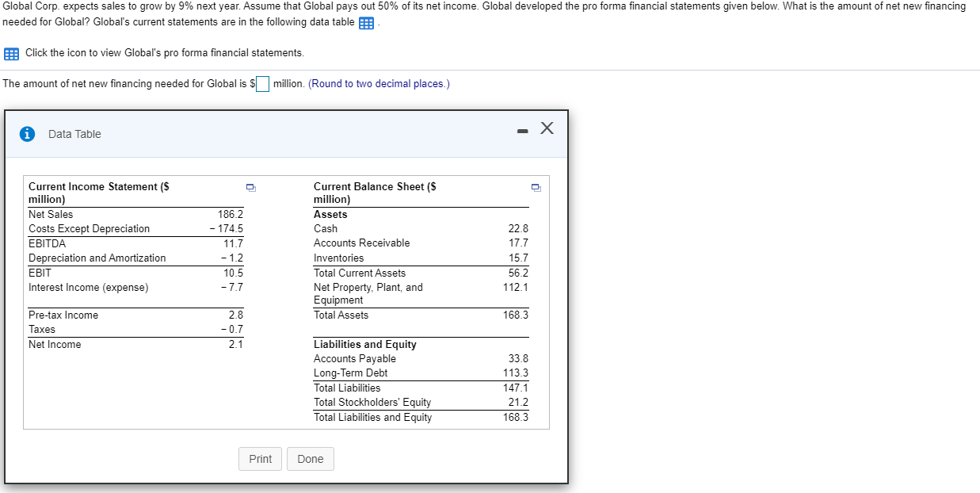The height and width of the screenshot is (493, 980).
Task: Click the 'Round to two decimal places' hint
Action: [x=379, y=84]
